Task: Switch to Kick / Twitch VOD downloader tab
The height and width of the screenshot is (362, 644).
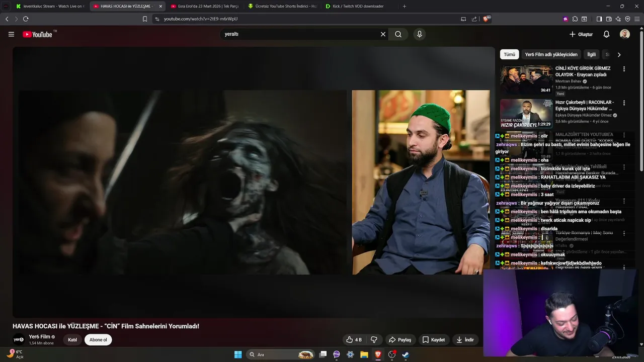Action: [x=358, y=6]
